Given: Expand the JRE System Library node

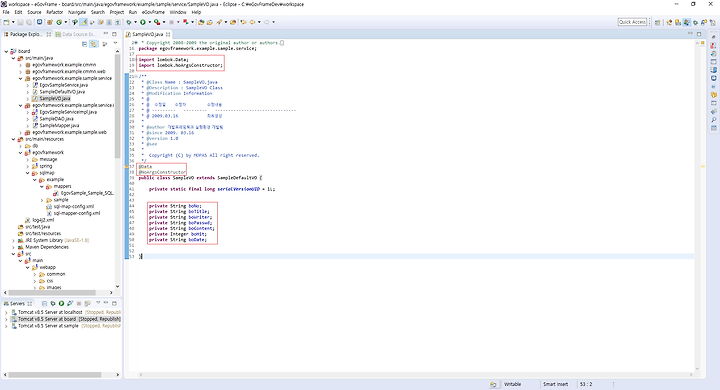Looking at the screenshot, I should 13,240.
